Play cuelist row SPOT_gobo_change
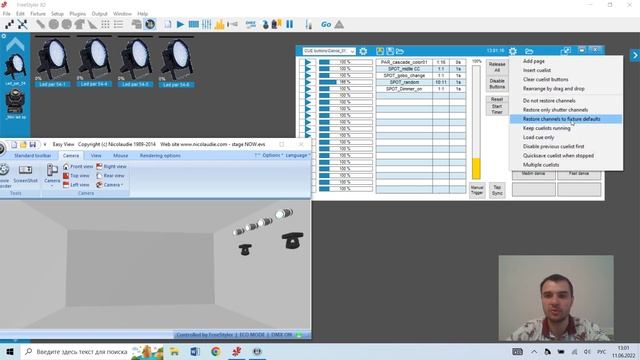Viewport: 640px width, 360px height. pos(308,76)
